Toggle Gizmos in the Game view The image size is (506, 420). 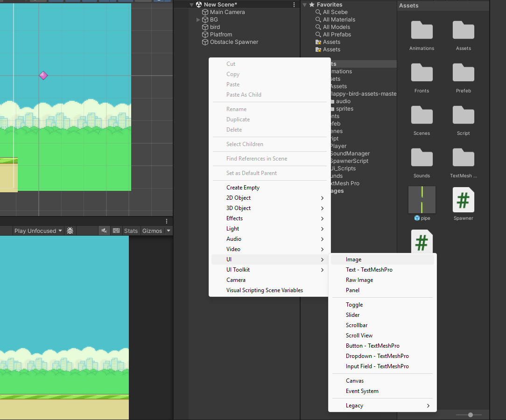click(x=152, y=231)
